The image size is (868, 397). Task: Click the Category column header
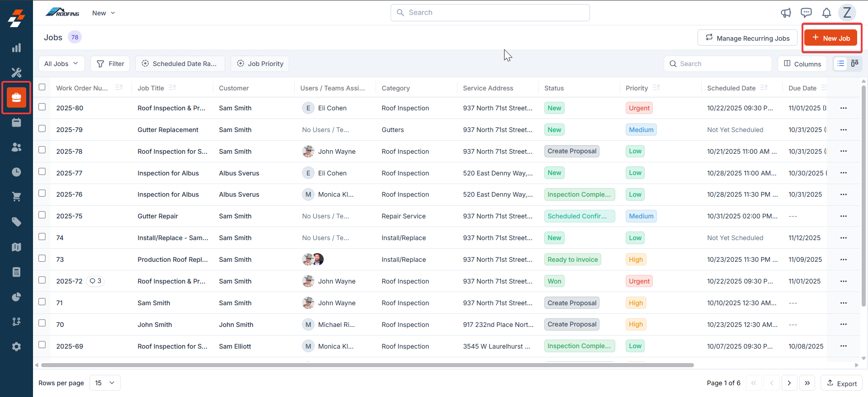click(396, 88)
